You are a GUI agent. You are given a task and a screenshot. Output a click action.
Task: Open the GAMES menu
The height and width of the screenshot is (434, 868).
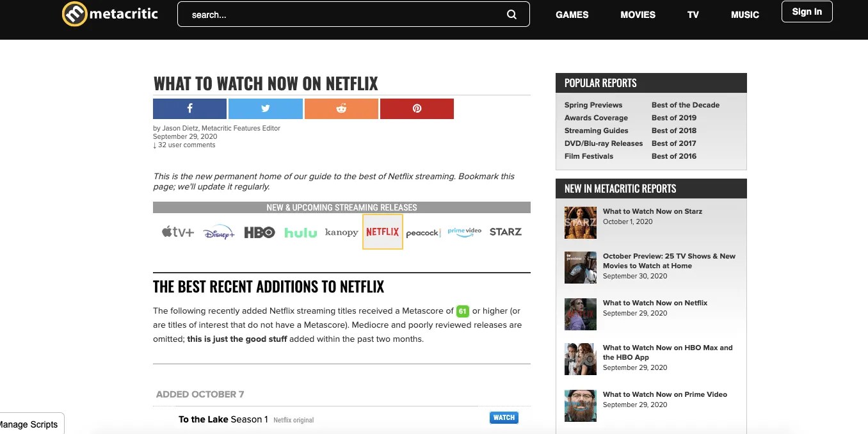click(x=572, y=15)
